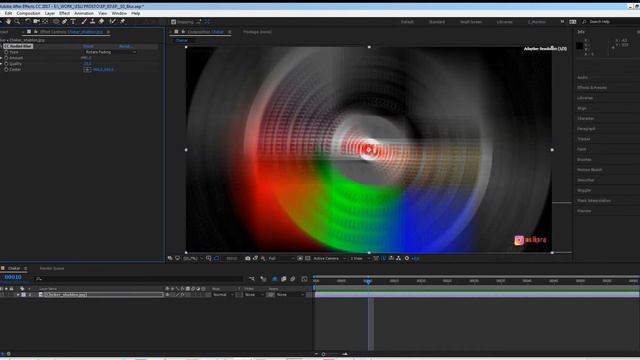Select the Brush tool
This screenshot has height=360, width=640.
(84, 21)
